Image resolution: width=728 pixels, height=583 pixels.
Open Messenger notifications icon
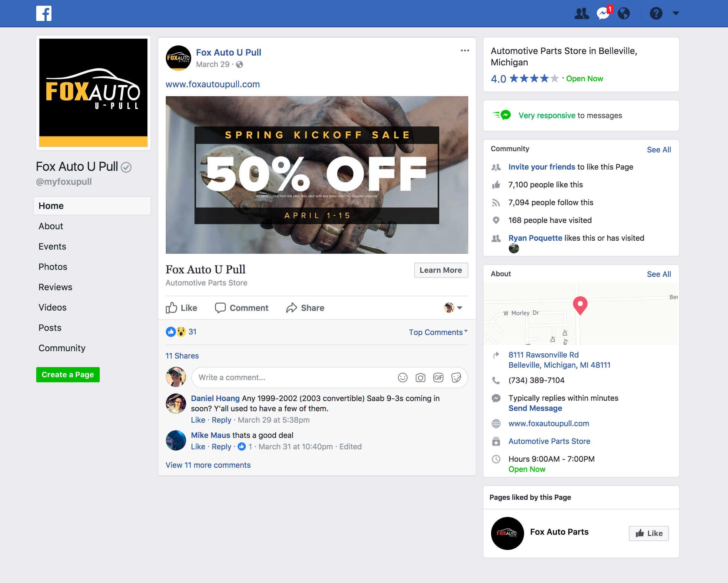click(603, 14)
